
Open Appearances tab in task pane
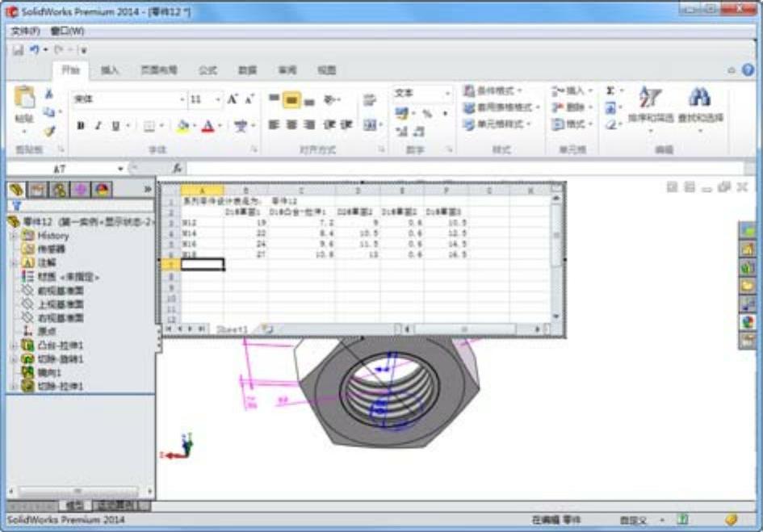(748, 322)
